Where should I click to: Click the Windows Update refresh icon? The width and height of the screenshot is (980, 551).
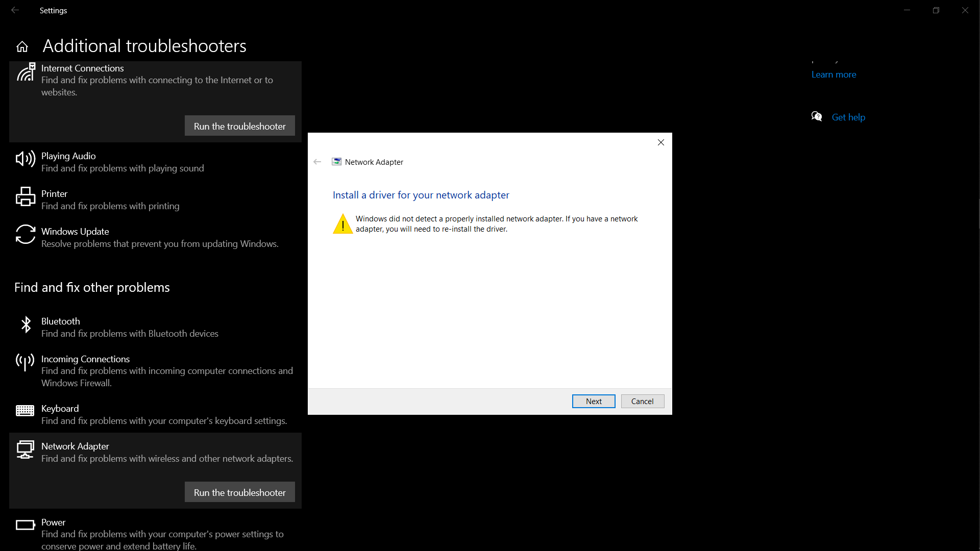pos(26,234)
